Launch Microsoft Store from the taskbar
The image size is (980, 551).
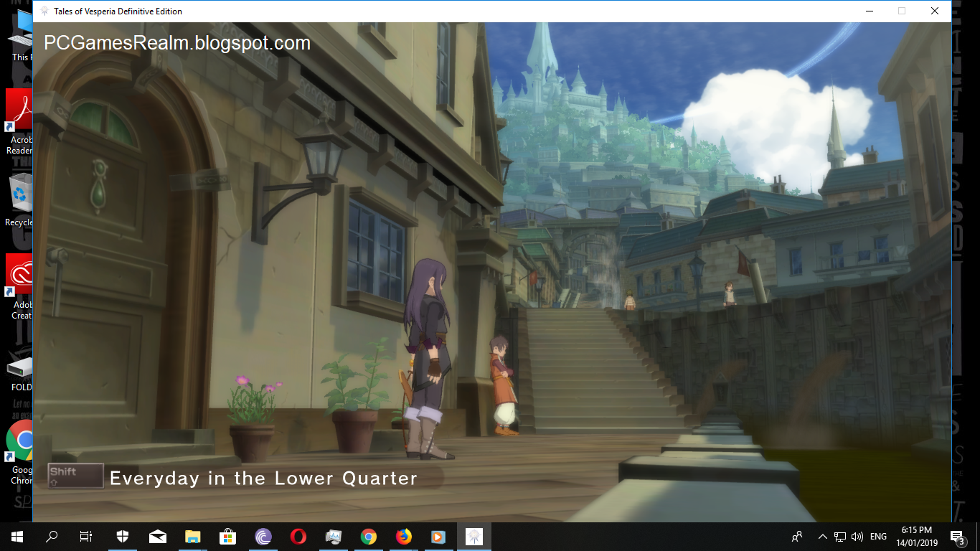[227, 536]
